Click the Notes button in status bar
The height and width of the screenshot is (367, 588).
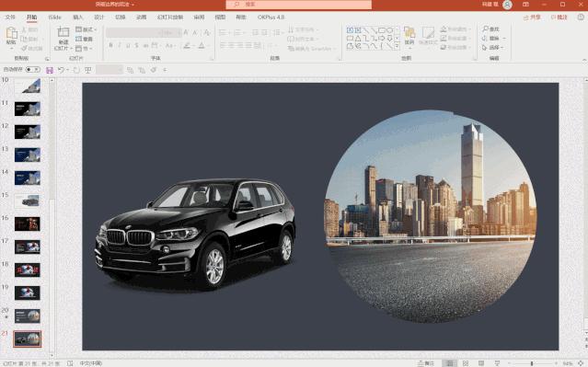coord(426,363)
